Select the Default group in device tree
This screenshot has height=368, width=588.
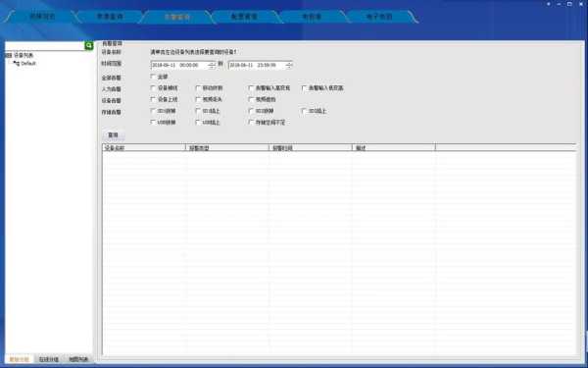[x=28, y=64]
